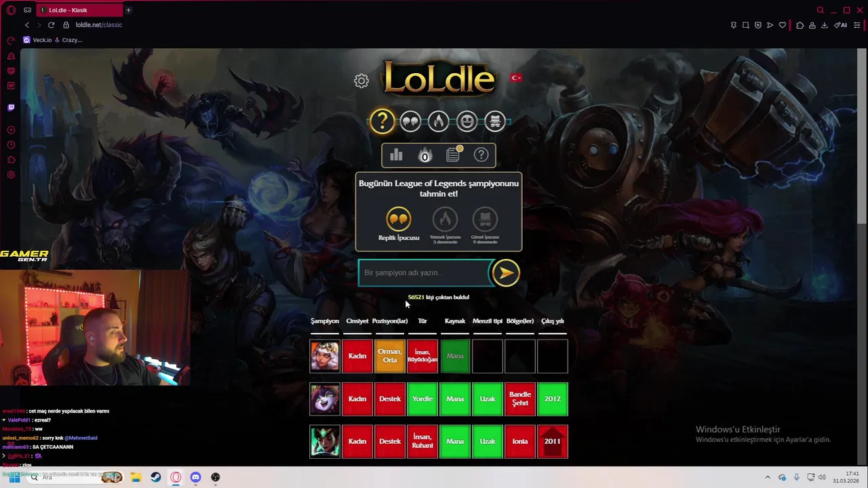Click the third-row champion portrait (Ionia row)

325,441
